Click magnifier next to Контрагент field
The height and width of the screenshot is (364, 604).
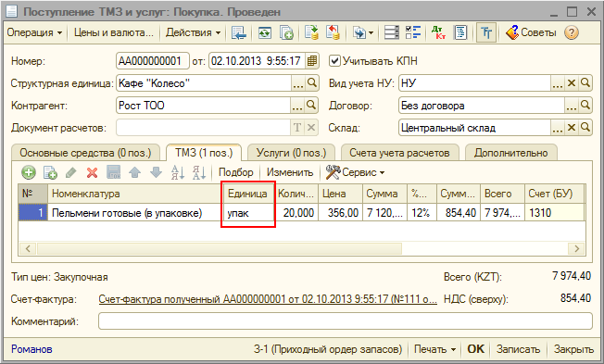(x=311, y=106)
